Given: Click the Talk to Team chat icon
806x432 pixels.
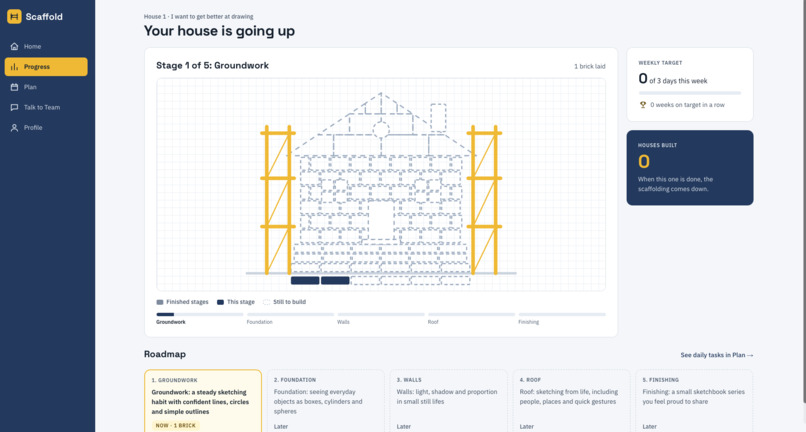Looking at the screenshot, I should (x=14, y=107).
